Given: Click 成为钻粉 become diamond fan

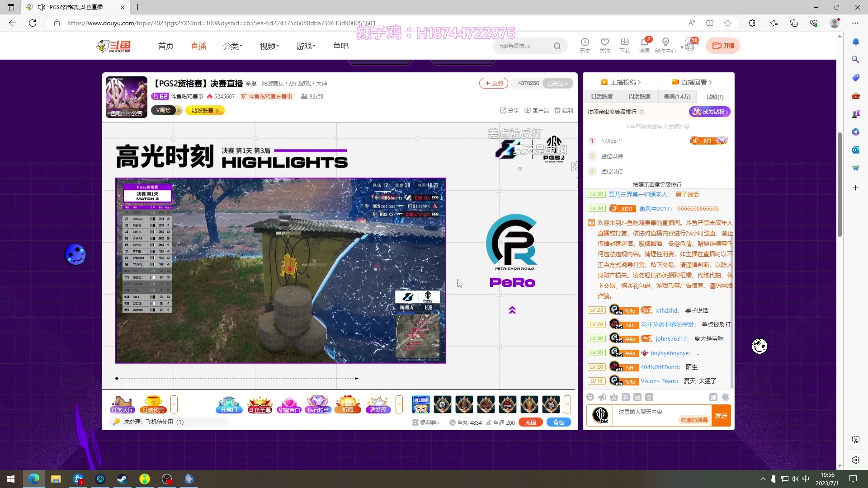Looking at the screenshot, I should (x=710, y=112).
